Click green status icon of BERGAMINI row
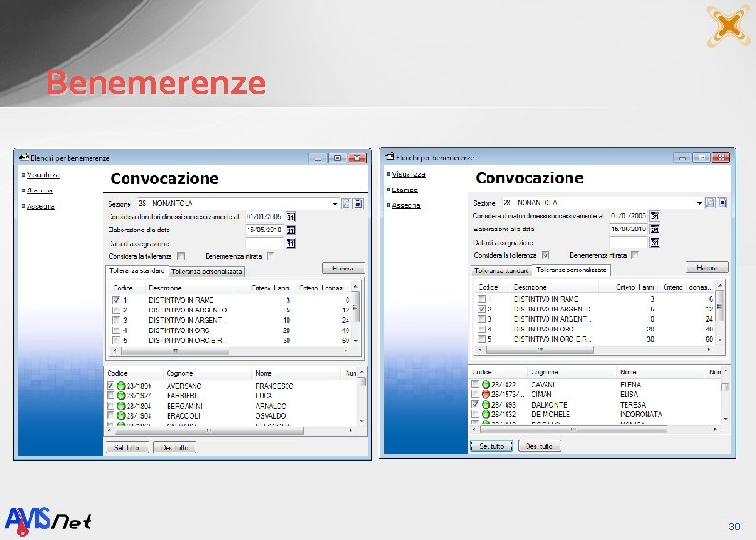 [121, 406]
